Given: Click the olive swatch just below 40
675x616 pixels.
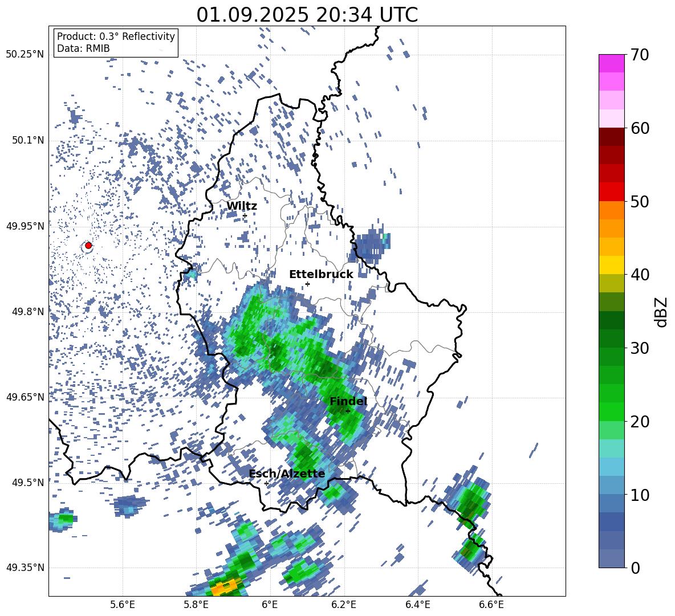Looking at the screenshot, I should 611,283.
